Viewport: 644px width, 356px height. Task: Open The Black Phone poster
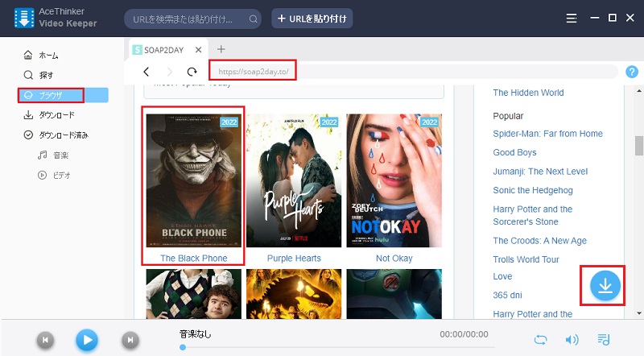(194, 180)
